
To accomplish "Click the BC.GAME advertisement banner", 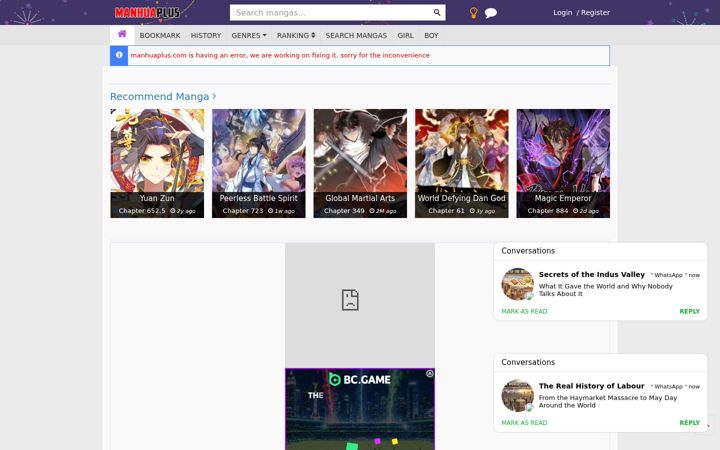I will [360, 409].
